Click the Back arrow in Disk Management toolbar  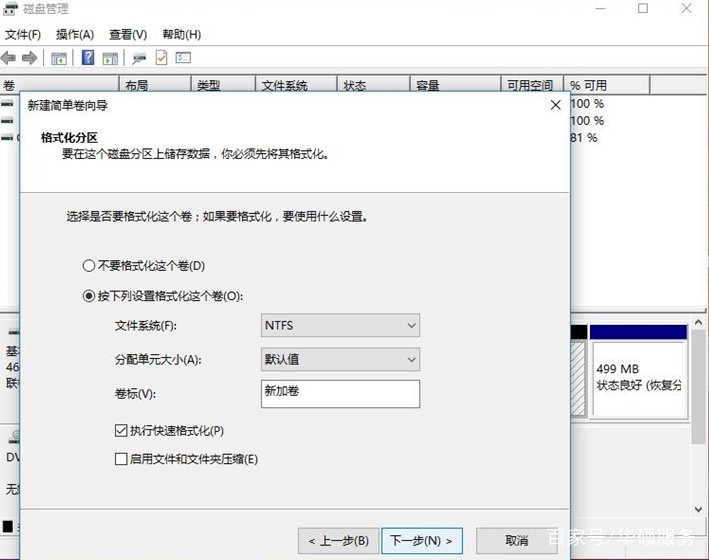point(8,58)
